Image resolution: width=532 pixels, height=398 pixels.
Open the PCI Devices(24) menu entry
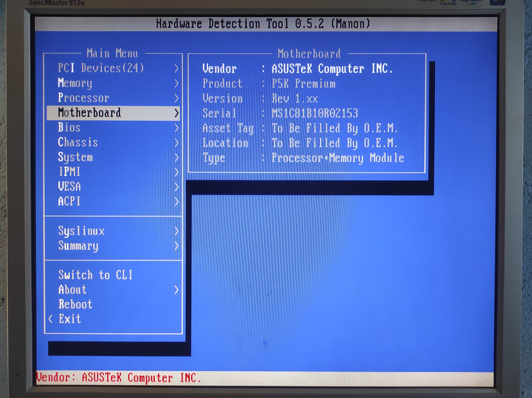tap(101, 68)
